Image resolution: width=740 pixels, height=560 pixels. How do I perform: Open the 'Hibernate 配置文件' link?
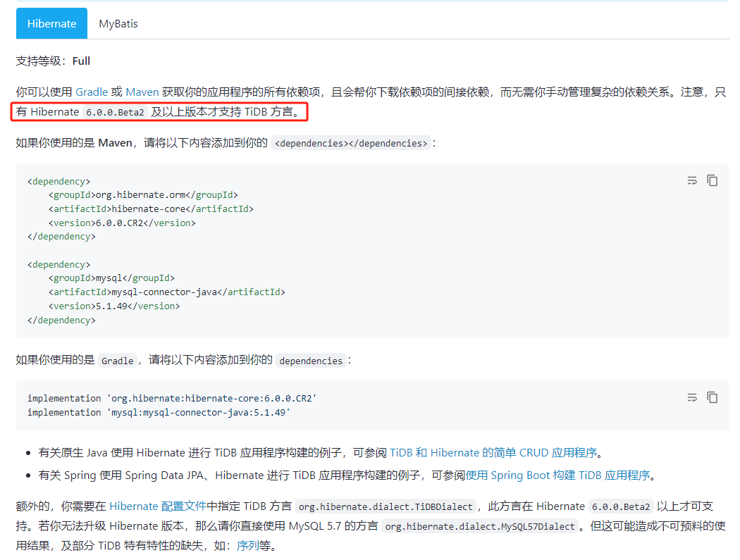[x=158, y=506]
